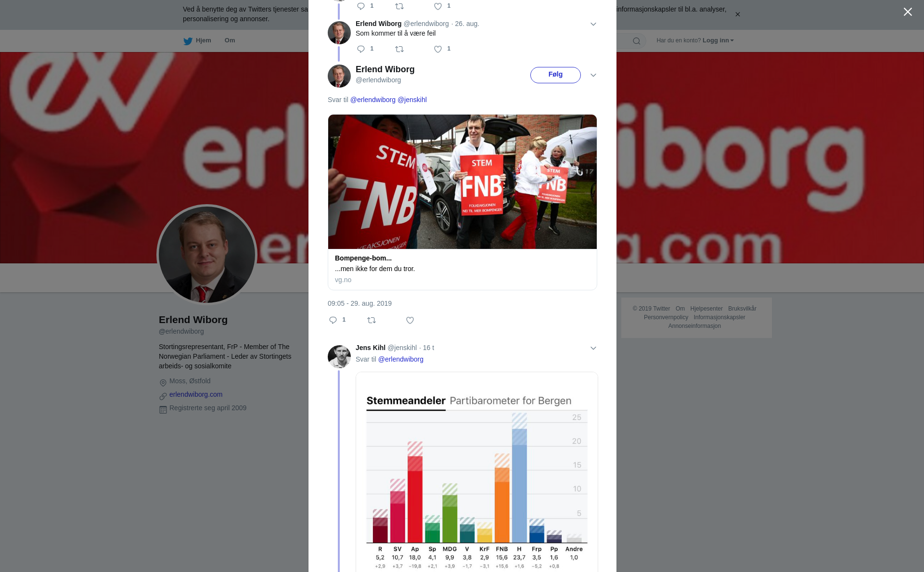Visit erlendwiborg.com profile link
Screen dimensions: 924x572
pyautogui.click(x=196, y=394)
